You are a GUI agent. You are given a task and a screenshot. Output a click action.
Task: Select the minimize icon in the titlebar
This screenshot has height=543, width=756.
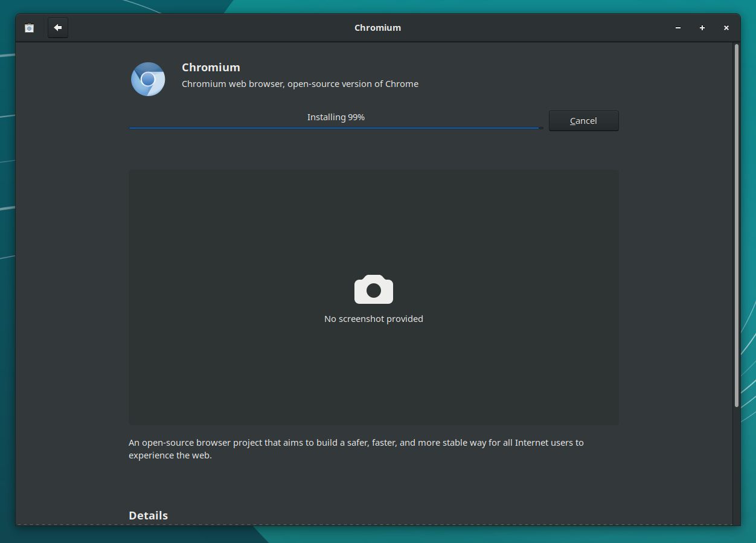click(x=678, y=28)
